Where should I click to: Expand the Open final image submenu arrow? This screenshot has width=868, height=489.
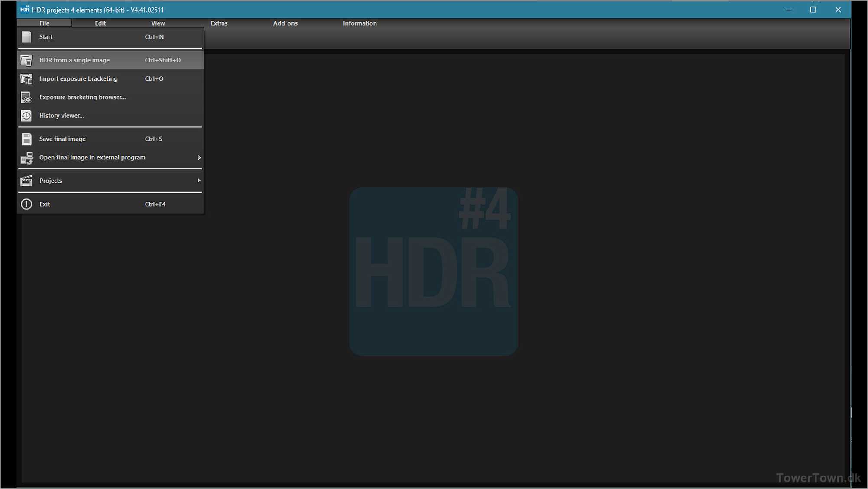199,158
